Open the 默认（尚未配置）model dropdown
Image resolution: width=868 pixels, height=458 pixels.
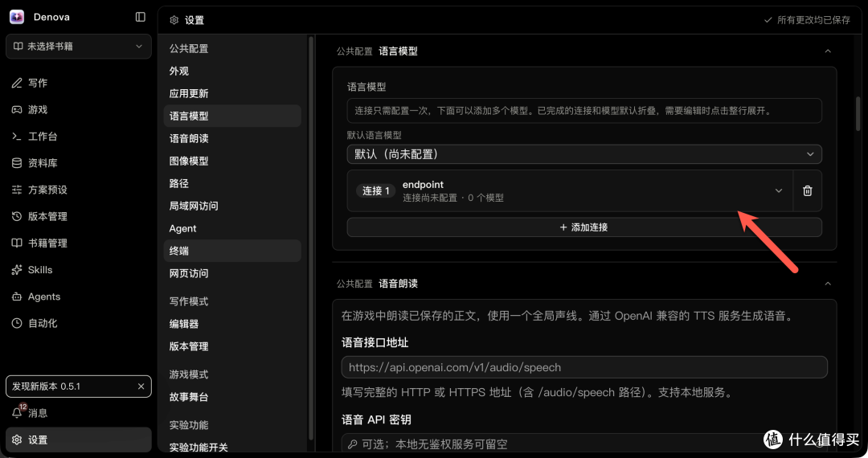(x=584, y=154)
